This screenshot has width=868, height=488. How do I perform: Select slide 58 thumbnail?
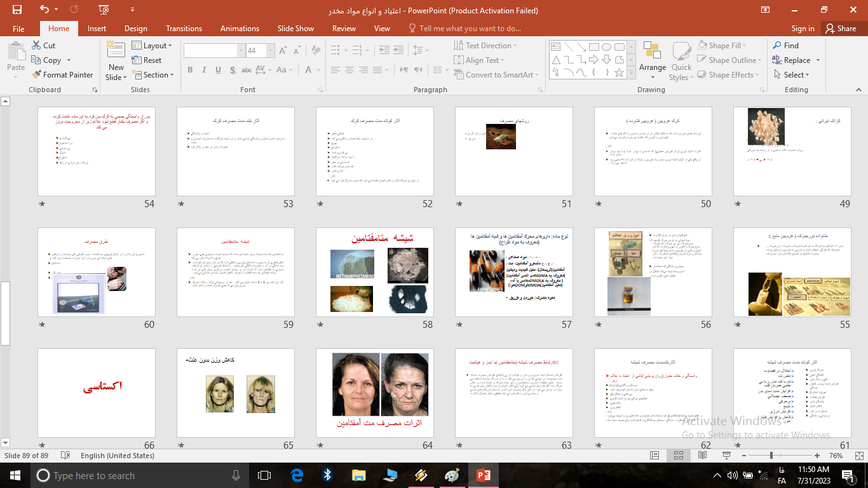375,273
